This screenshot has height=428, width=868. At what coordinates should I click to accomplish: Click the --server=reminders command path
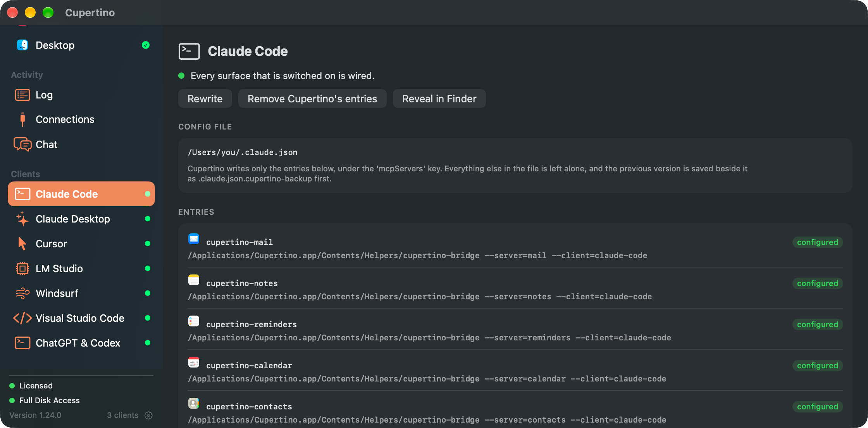coord(429,338)
